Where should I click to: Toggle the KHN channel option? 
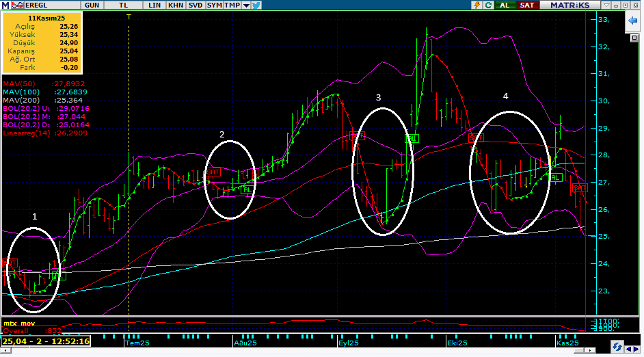point(176,5)
